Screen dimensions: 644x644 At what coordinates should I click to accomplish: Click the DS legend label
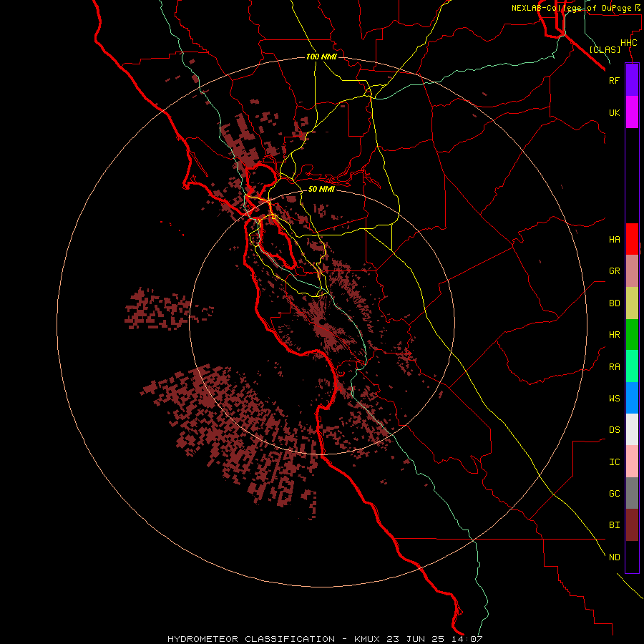click(x=614, y=429)
